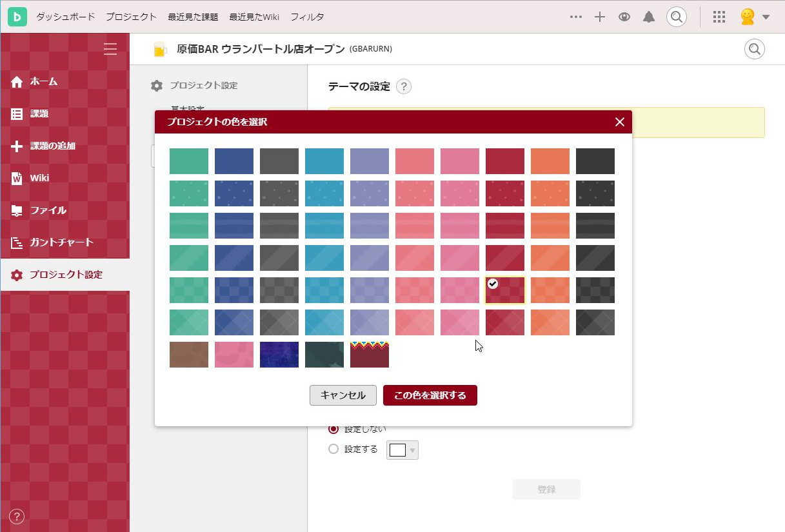Open the more options ellipsis menu
The image size is (785, 532).
pyautogui.click(x=576, y=17)
